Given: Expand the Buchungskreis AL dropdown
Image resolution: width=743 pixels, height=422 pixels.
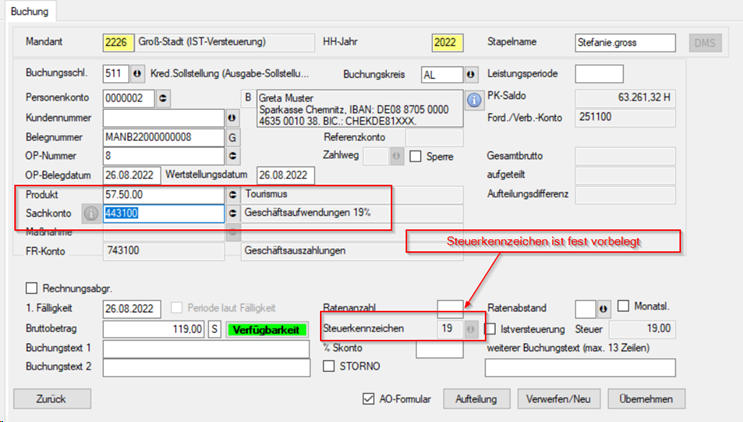Looking at the screenshot, I should click(470, 75).
